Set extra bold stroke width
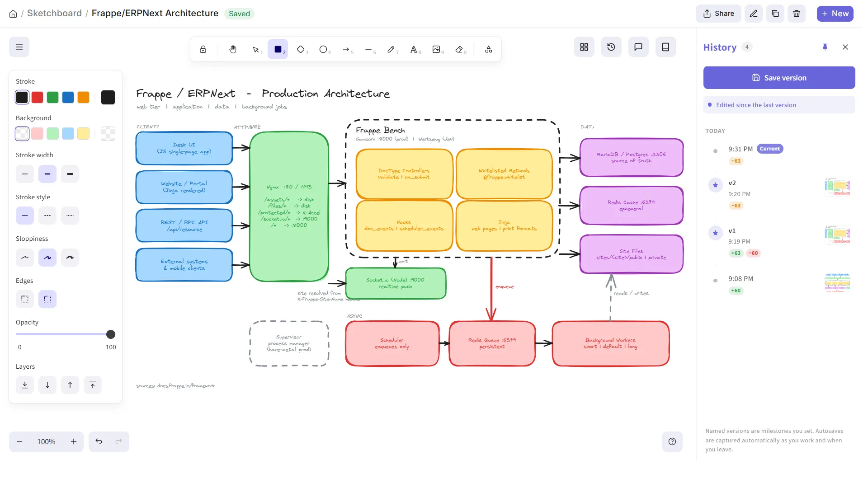The width and height of the screenshot is (868, 488). 70,174
